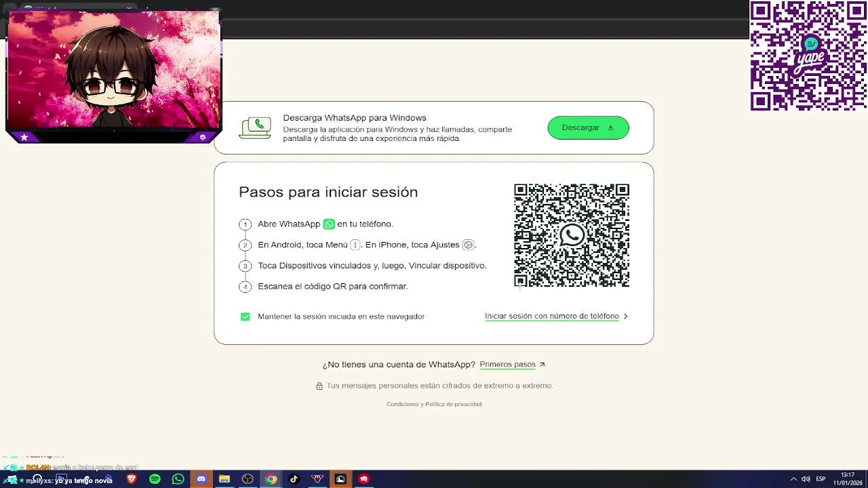868x488 pixels.
Task: Click the padlock encryption icon
Action: pos(319,386)
